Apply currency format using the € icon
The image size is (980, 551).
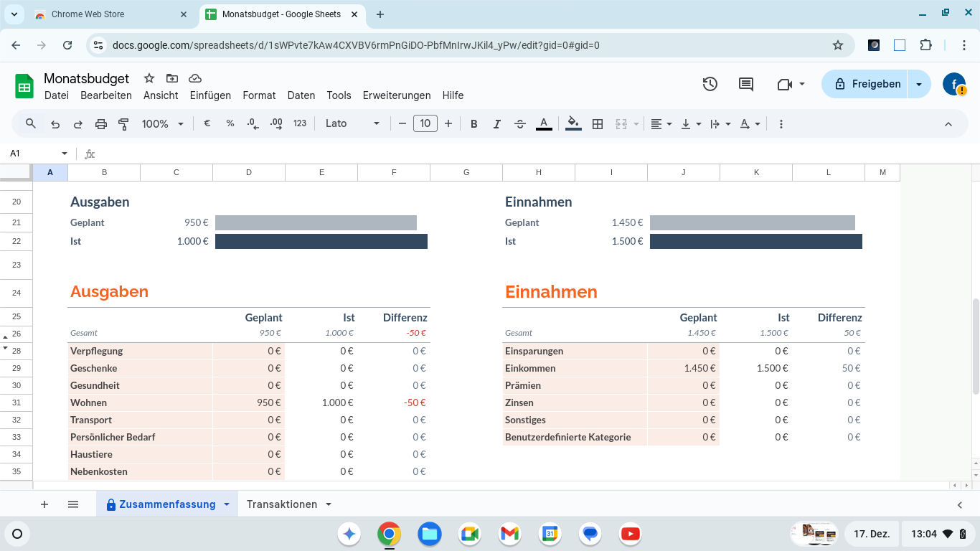pyautogui.click(x=207, y=123)
